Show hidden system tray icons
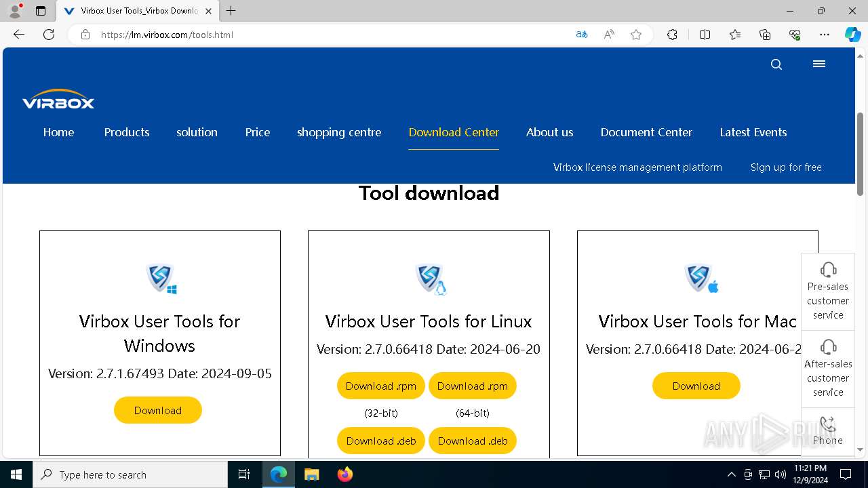868x488 pixels. coord(731,474)
